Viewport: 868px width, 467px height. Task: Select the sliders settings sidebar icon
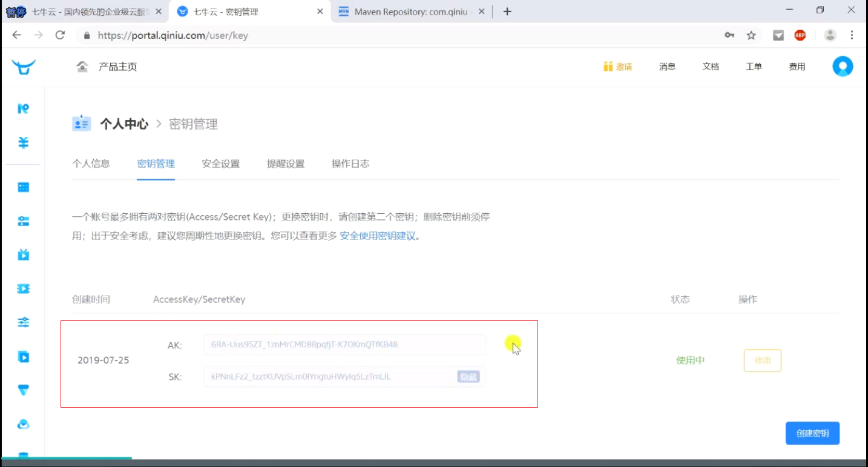point(24,322)
